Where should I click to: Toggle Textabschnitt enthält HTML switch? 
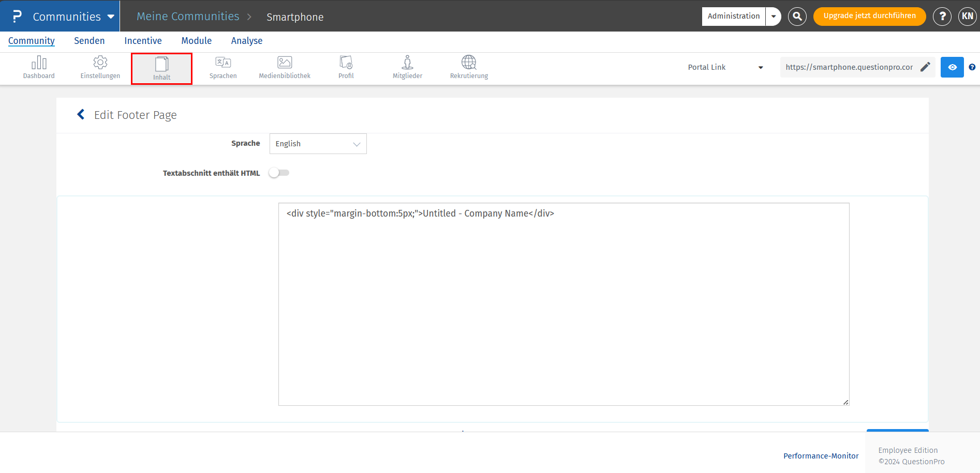pos(279,173)
